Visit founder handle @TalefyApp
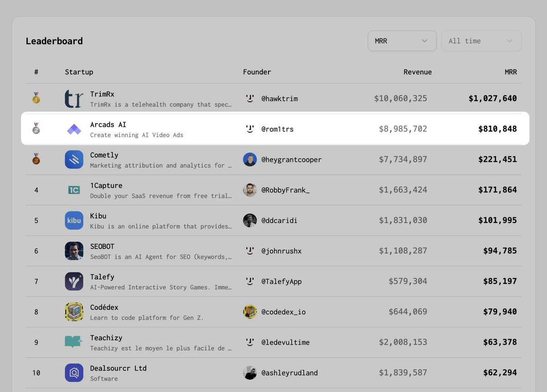The image size is (547, 392). point(281,282)
